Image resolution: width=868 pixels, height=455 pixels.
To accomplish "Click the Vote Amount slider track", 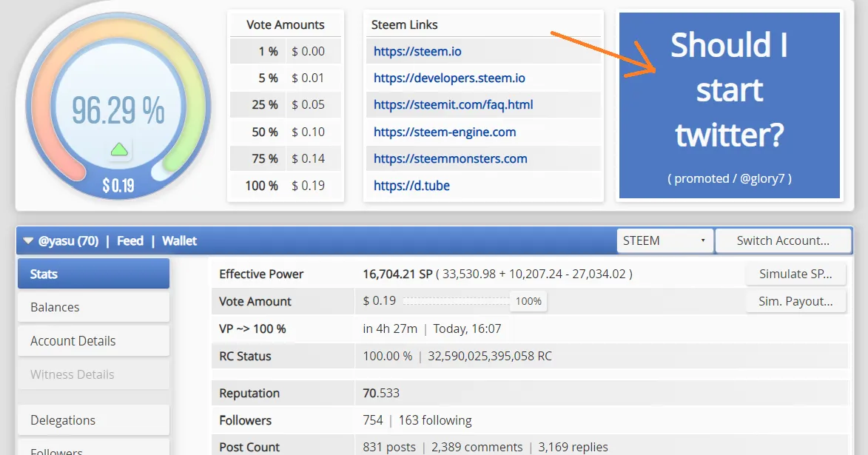I will (x=456, y=301).
